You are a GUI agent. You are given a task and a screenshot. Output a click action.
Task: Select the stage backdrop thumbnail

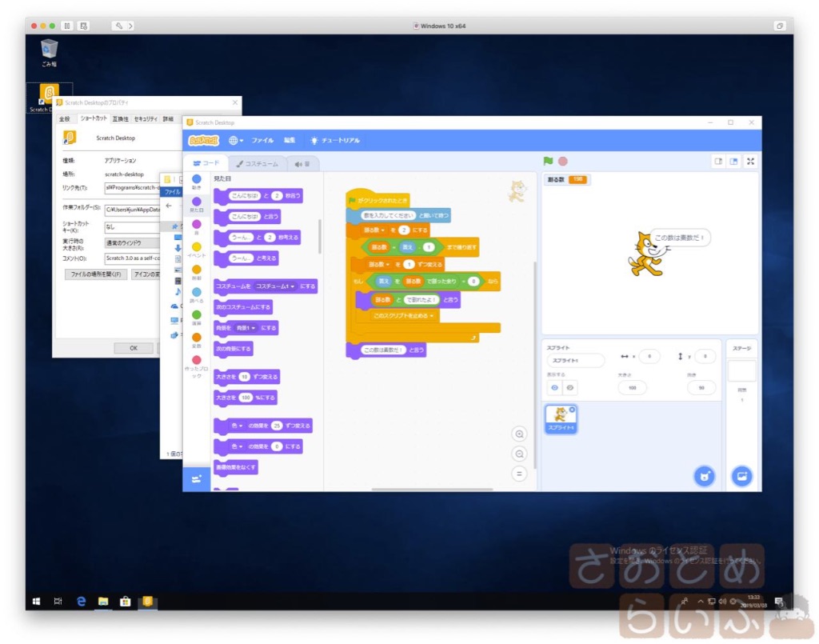click(x=741, y=371)
